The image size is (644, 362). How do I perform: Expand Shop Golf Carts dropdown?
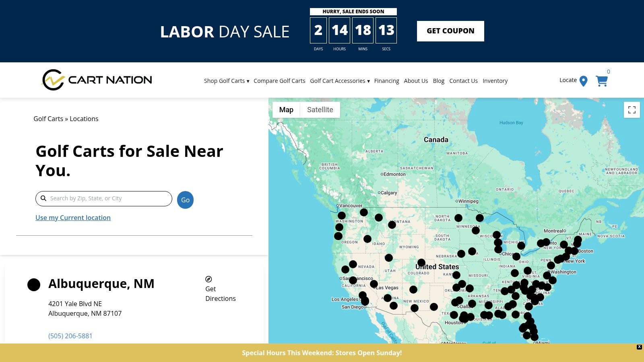(226, 81)
